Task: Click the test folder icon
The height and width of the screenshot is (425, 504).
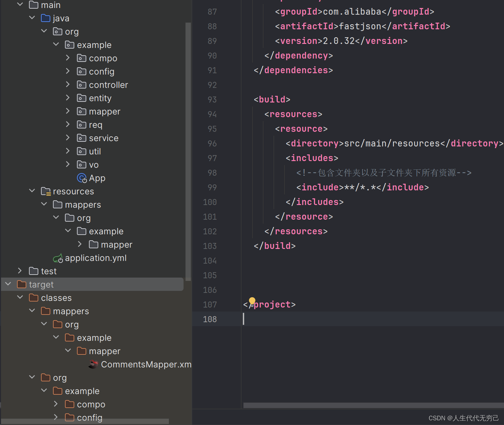Action: (x=34, y=271)
